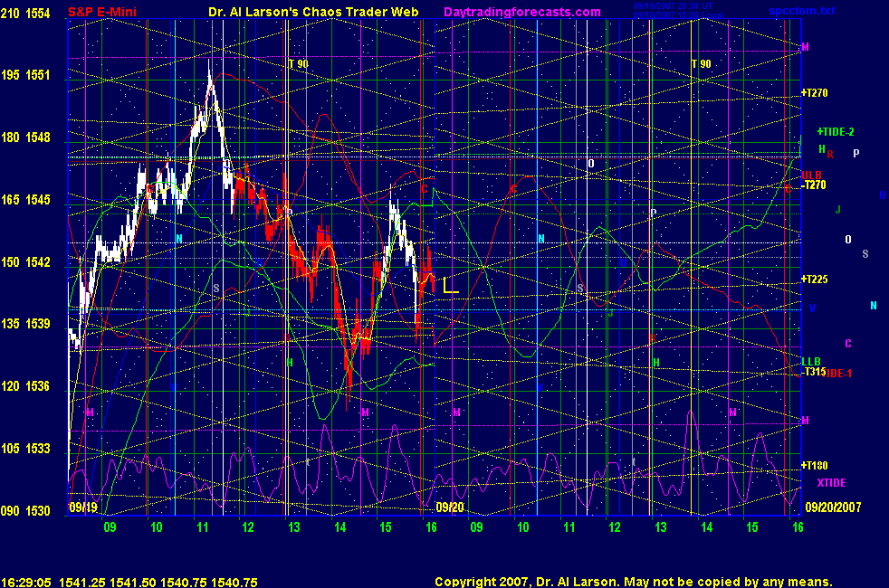This screenshot has width=889, height=588.
Task: Click the 180 1548 price axis label
Action: coord(25,138)
